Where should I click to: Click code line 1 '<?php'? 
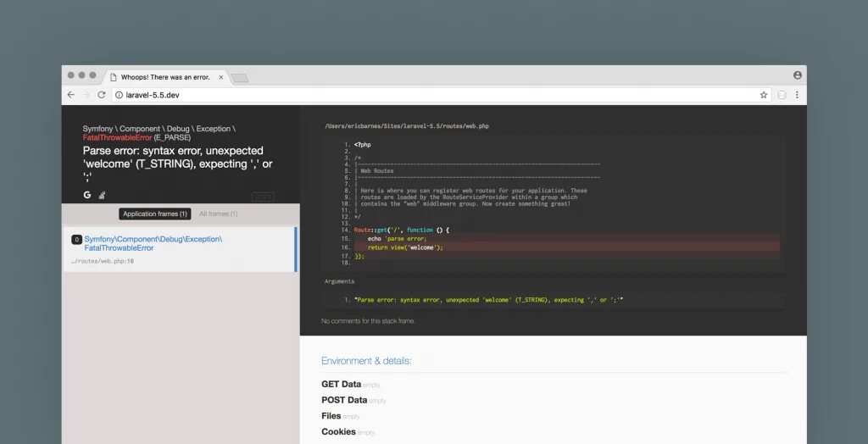(363, 145)
